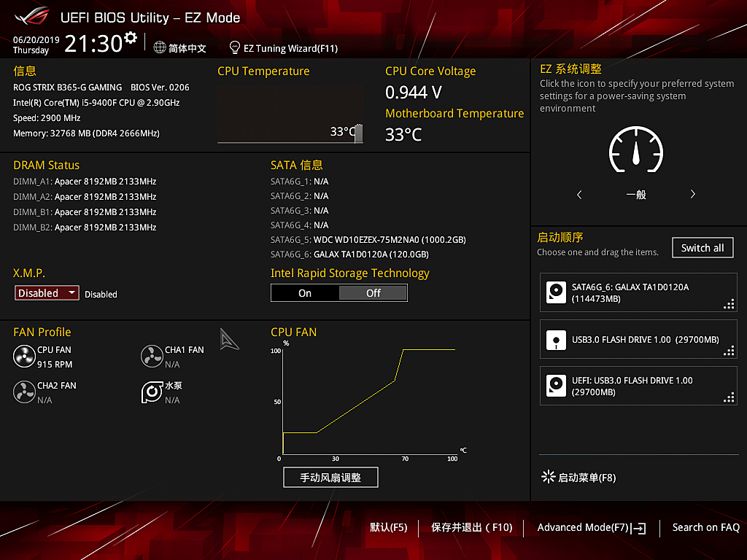Click DIMM_A1: Apacer 8192MB 2133MHz entry
Screen dimensions: 747x560
(85, 182)
